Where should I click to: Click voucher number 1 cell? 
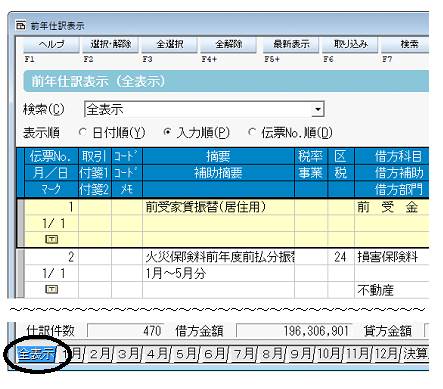[x=51, y=207]
